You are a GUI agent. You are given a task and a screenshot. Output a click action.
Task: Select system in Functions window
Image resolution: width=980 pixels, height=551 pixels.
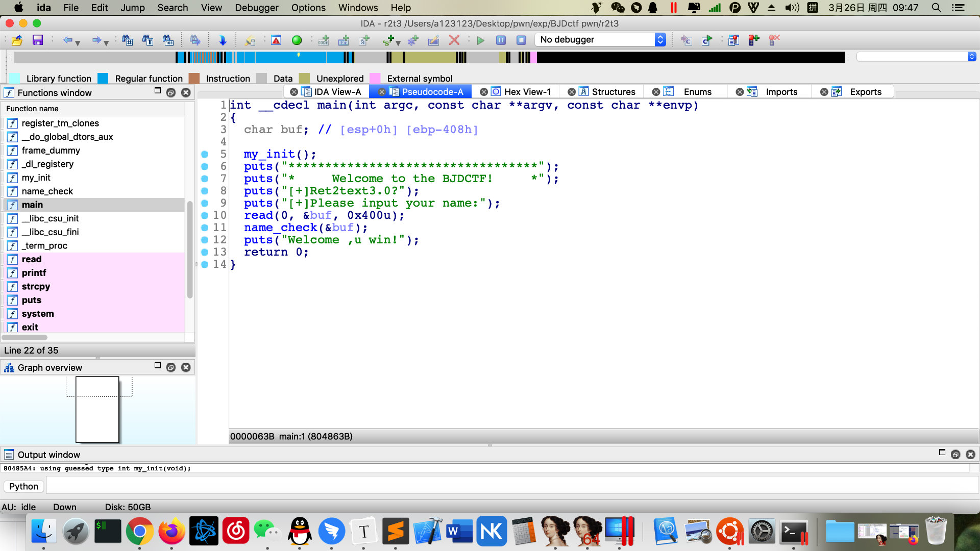(94, 314)
